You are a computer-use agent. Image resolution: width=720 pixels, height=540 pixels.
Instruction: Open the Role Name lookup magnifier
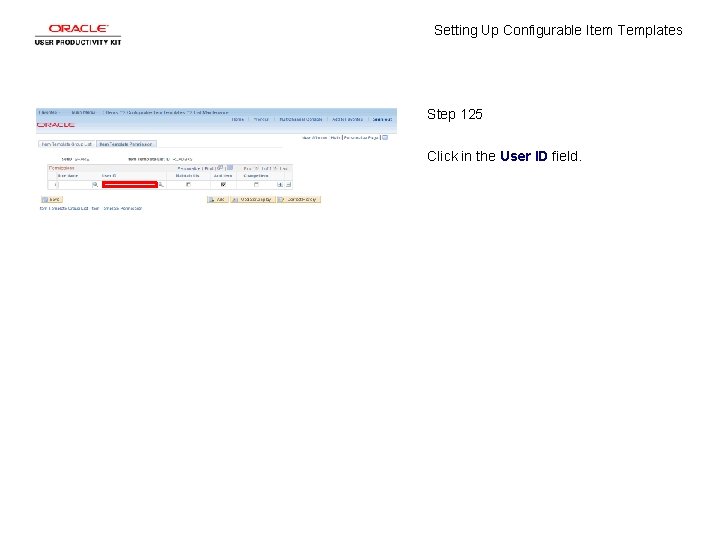point(95,185)
